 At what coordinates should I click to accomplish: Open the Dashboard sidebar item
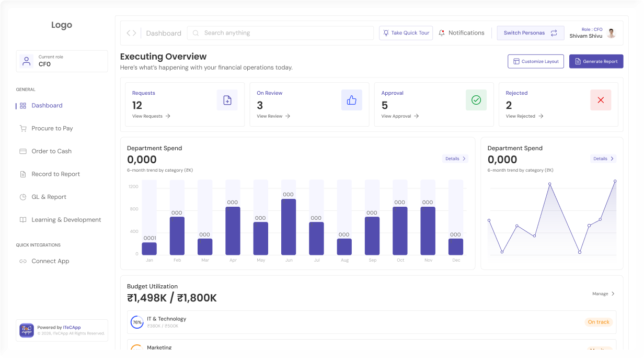[47, 106]
